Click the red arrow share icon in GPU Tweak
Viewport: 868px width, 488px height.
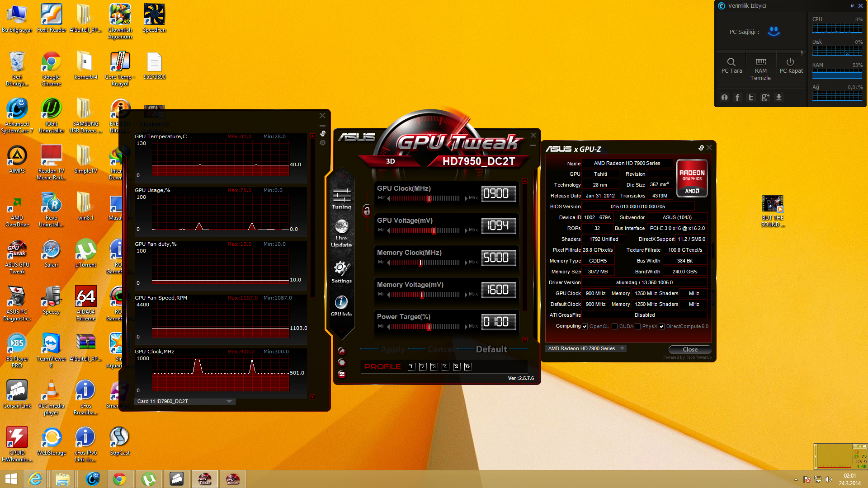[342, 351]
